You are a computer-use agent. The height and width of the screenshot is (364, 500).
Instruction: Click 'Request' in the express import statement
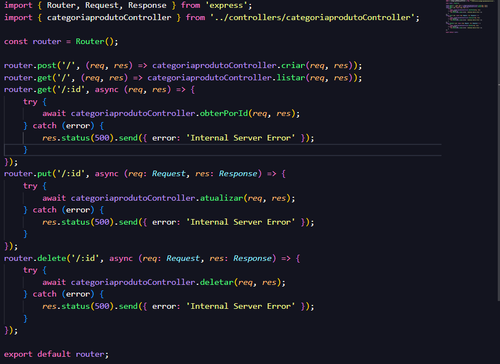coord(101,5)
